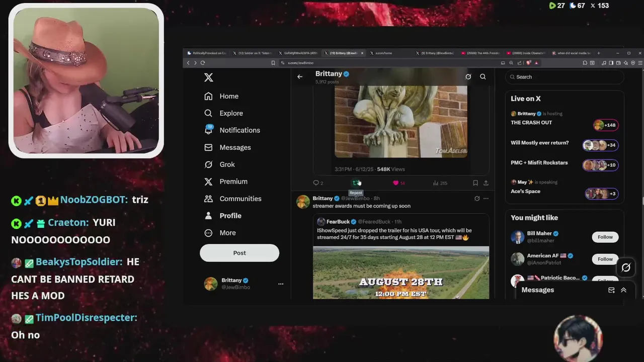The height and width of the screenshot is (362, 644).
Task: Click the Grok icon in profile header
Action: [468, 77]
